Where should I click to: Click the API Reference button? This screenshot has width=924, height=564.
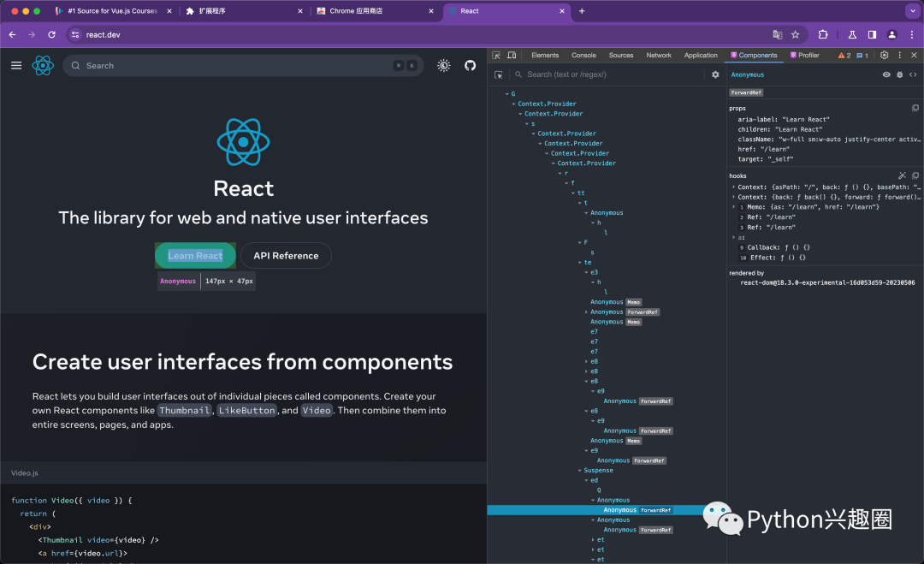(x=286, y=255)
